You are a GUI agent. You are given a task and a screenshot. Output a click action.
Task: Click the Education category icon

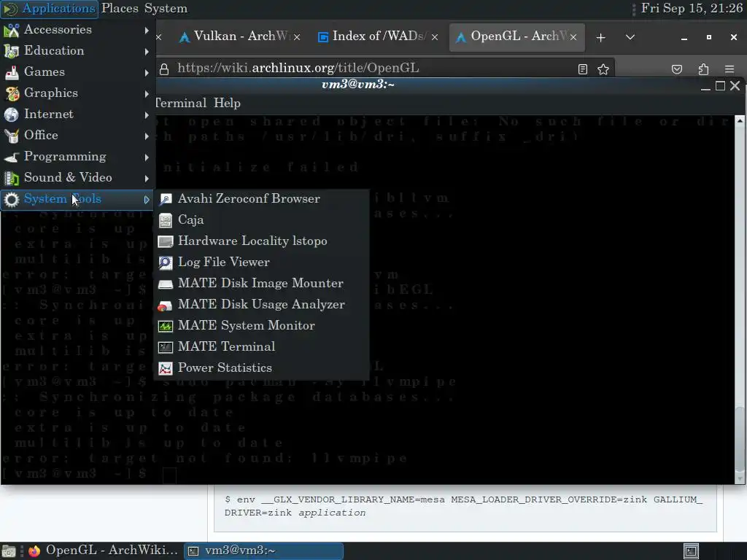click(12, 51)
